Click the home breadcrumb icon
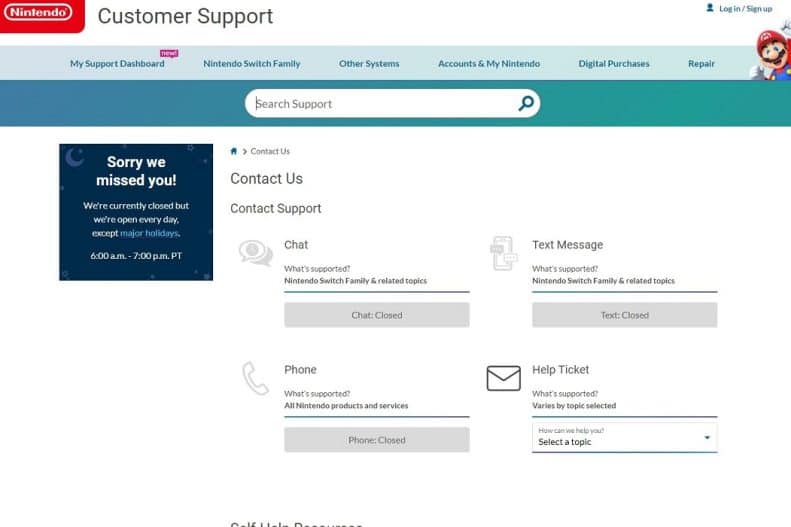791x527 pixels. click(234, 152)
